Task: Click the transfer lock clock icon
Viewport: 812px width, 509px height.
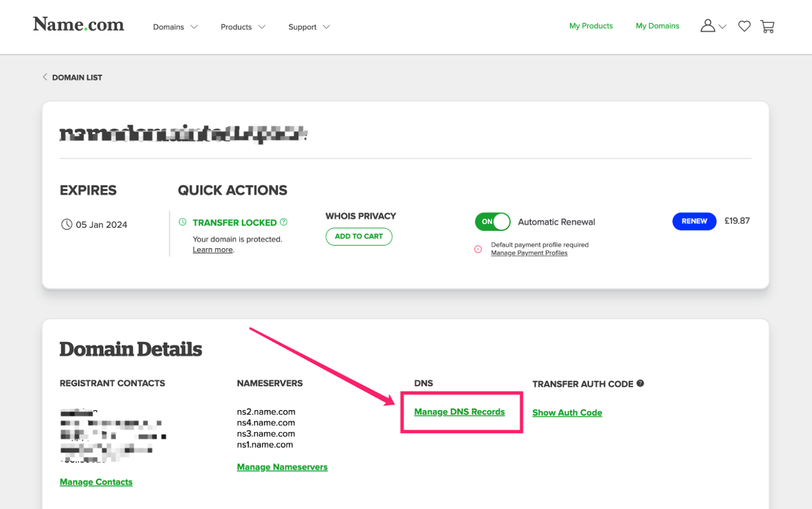Action: (x=183, y=222)
